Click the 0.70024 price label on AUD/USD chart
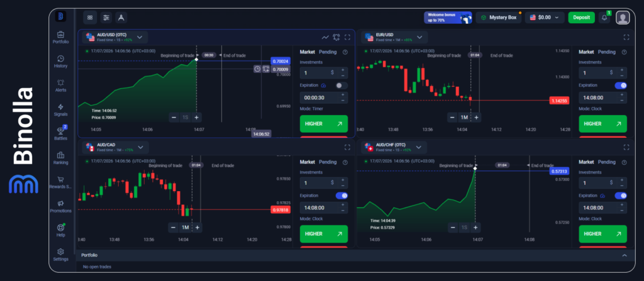 280,61
